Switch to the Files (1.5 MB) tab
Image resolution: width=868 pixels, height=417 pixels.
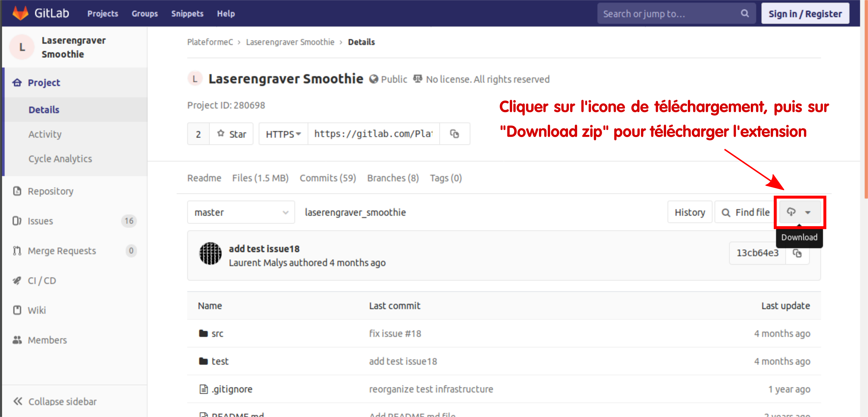coord(261,178)
